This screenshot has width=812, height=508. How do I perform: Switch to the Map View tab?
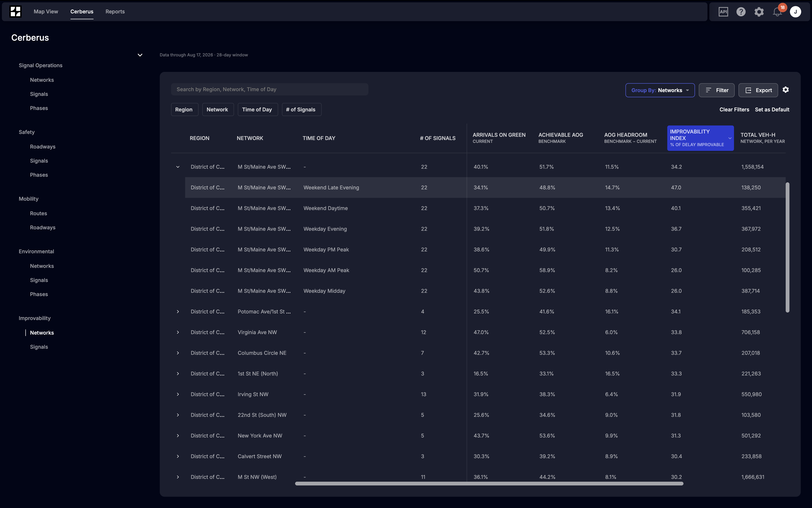click(x=46, y=12)
